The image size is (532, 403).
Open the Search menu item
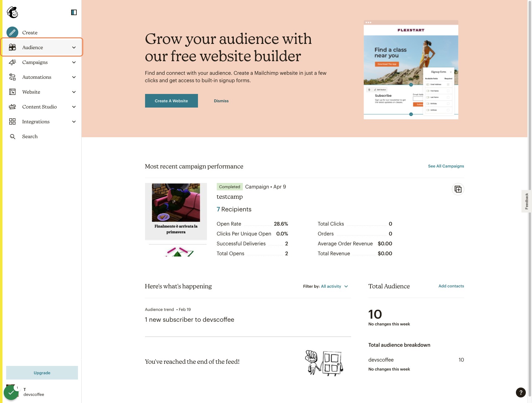click(x=42, y=136)
